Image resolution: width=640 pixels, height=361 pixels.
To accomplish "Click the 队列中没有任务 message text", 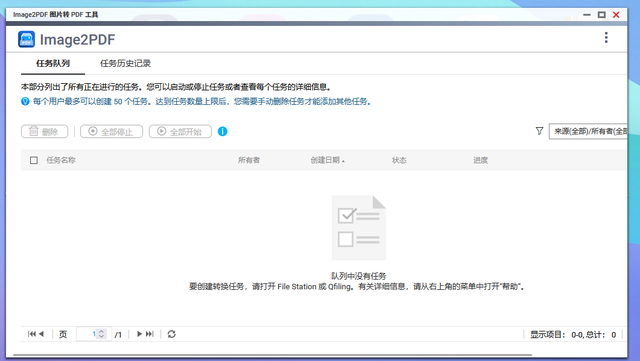I will [x=358, y=276].
